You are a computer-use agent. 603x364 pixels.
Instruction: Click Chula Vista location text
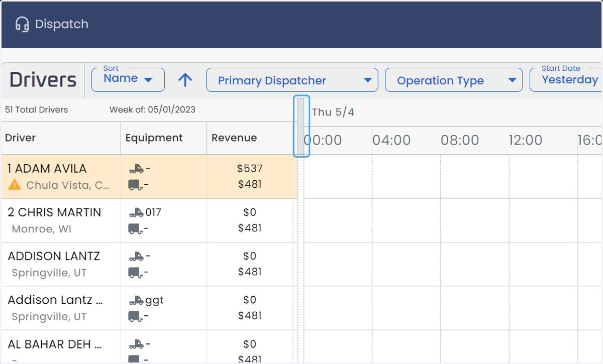tap(68, 185)
